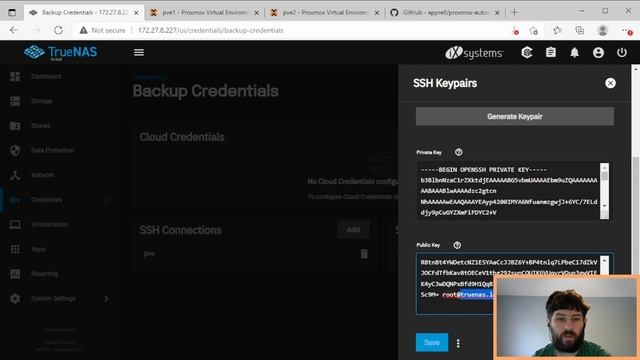Open the power menu icon

[x=622, y=52]
